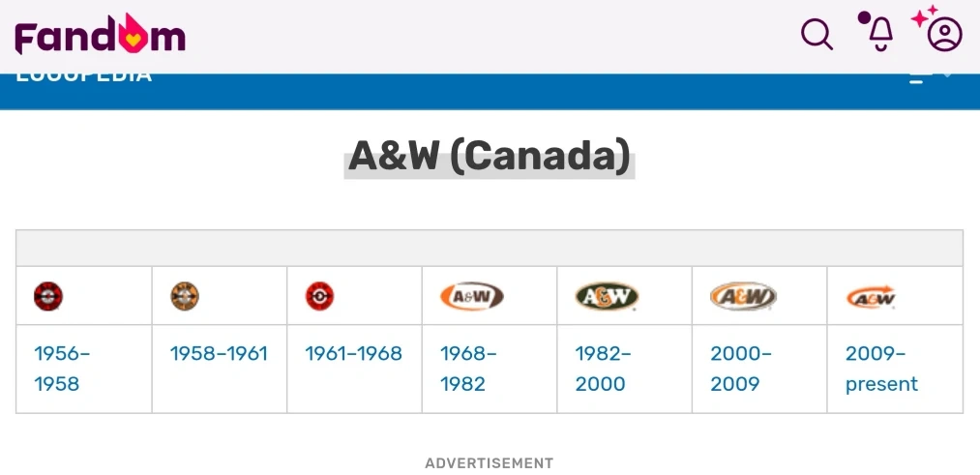The height and width of the screenshot is (475, 980).
Task: Expand the wiki navigation menu dropdown
Action: click(x=929, y=77)
